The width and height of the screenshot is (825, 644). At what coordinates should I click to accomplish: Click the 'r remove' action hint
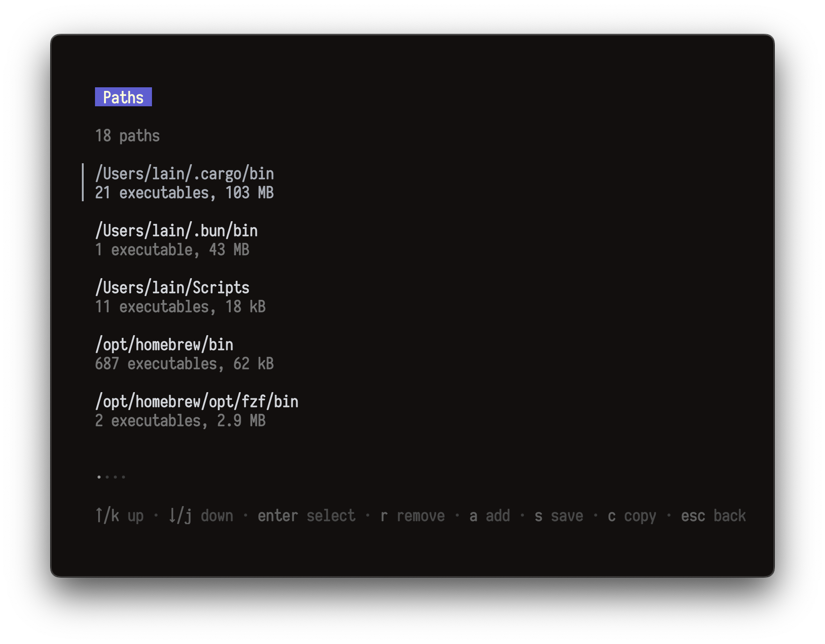tap(412, 515)
